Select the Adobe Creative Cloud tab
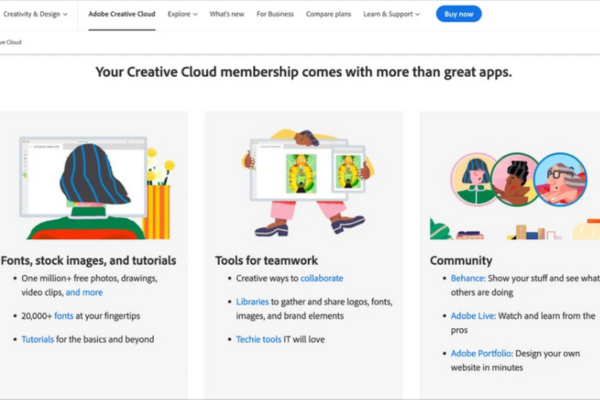 (122, 14)
